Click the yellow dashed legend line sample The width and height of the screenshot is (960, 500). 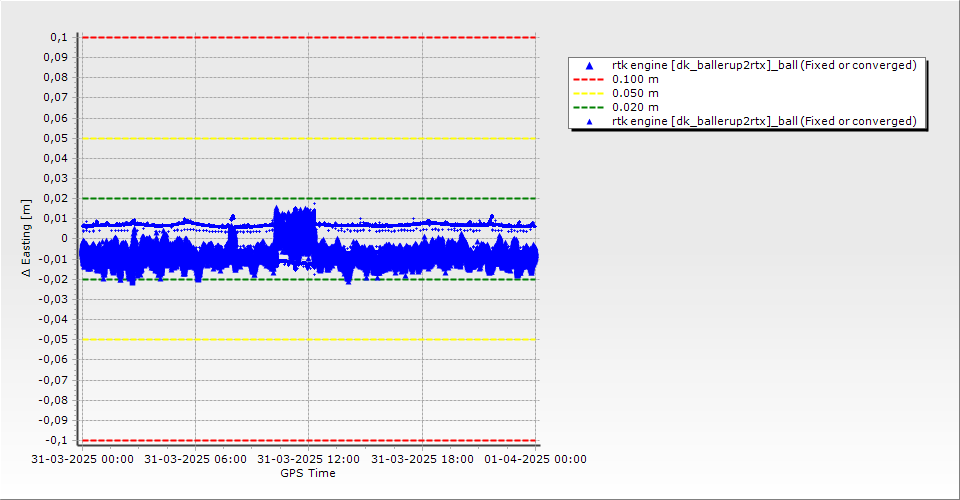588,94
